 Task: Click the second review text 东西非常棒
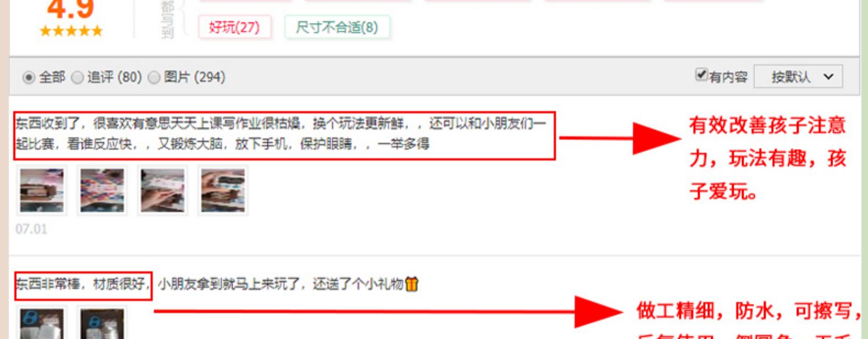pyautogui.click(x=83, y=284)
